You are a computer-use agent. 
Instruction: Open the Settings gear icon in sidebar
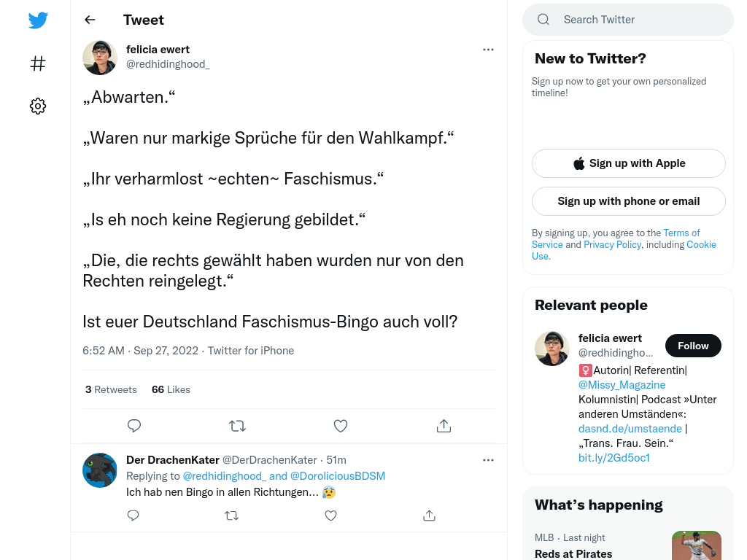(38, 106)
